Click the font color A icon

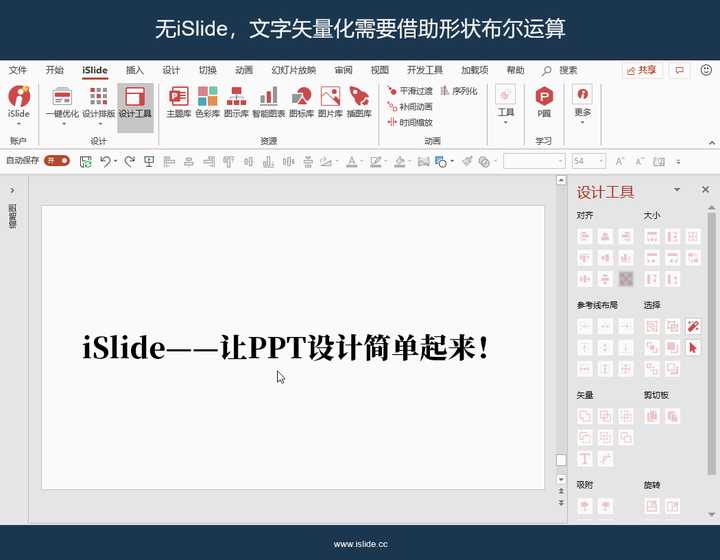pos(352,162)
